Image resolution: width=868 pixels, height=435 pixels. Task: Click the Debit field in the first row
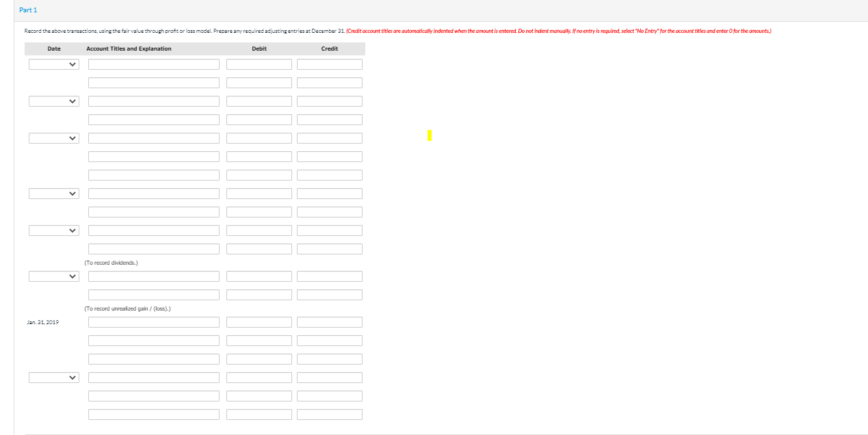pyautogui.click(x=259, y=64)
